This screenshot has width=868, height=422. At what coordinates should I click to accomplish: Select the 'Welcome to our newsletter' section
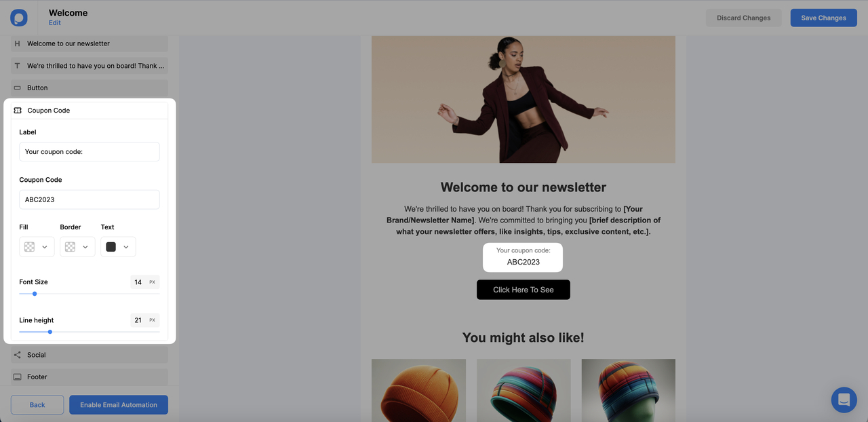click(90, 43)
